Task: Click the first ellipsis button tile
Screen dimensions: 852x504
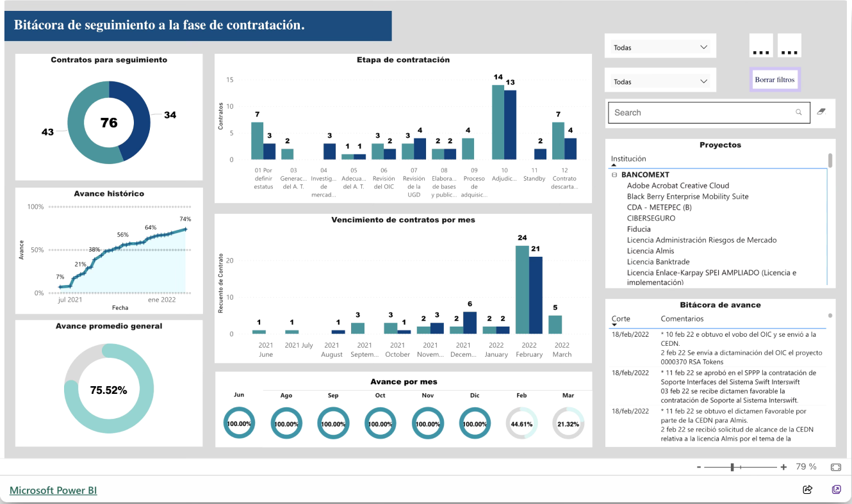Action: [761, 46]
